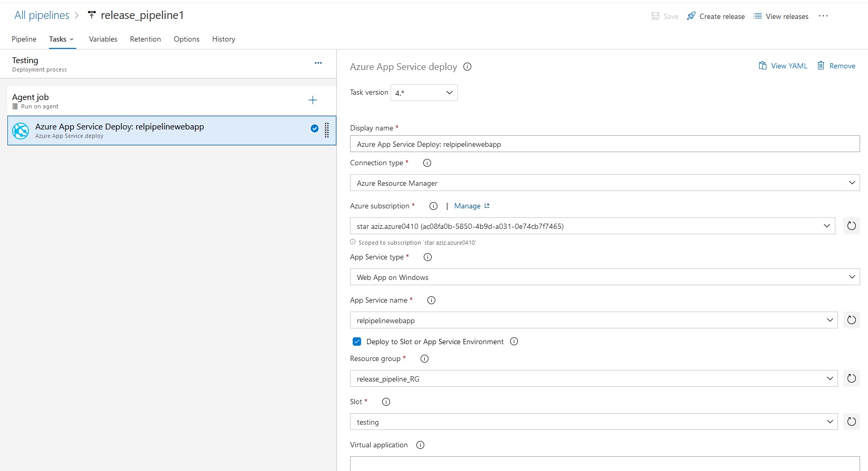Open the Task version dropdown
Viewport: 868px width, 471px height.
coord(424,93)
